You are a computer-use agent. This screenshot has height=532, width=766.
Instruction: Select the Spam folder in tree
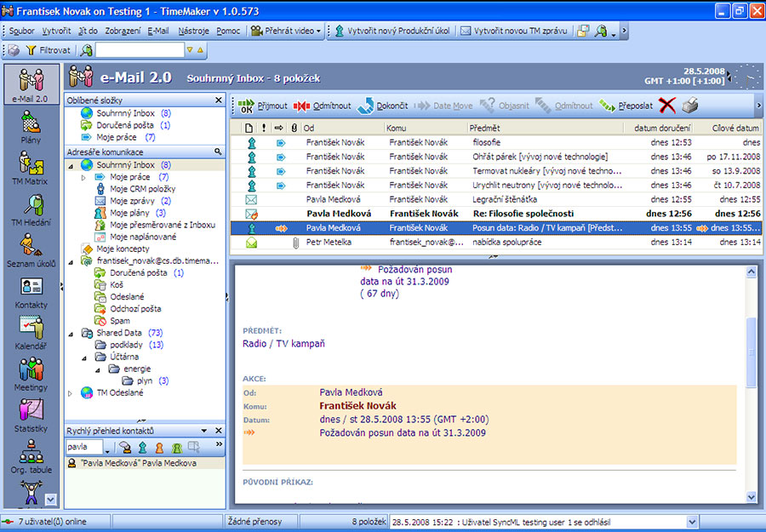(x=120, y=321)
